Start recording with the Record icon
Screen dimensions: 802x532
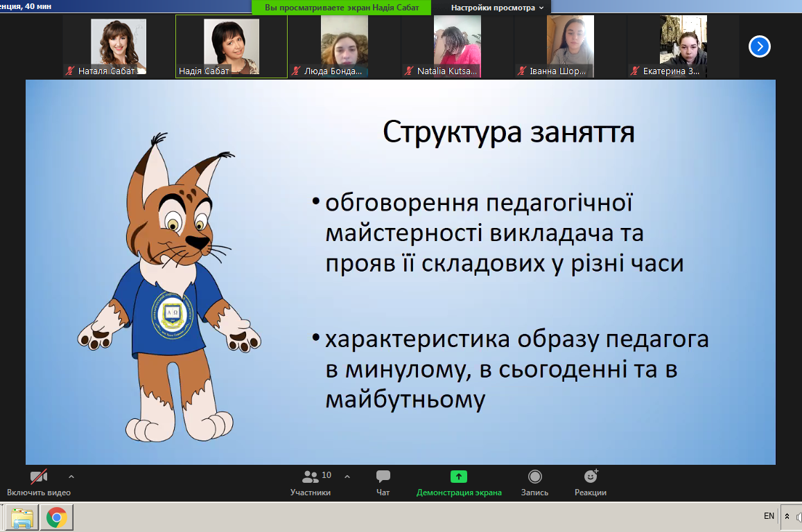tap(534, 477)
